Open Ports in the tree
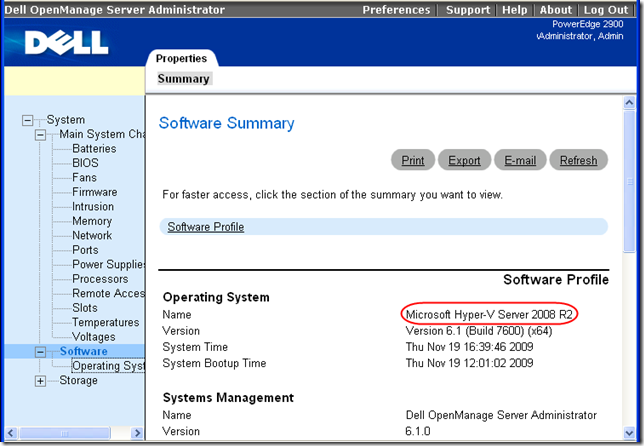This screenshot has width=644, height=446. tap(85, 250)
